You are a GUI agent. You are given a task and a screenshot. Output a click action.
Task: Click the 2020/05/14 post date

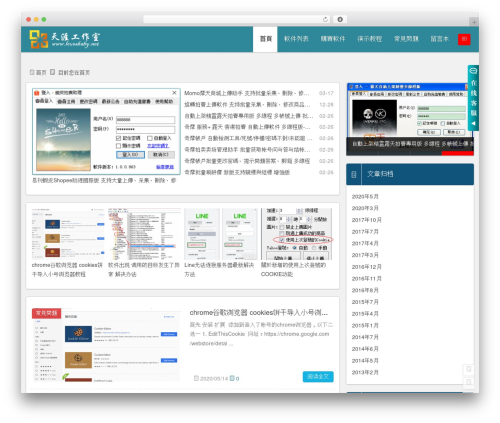click(214, 379)
